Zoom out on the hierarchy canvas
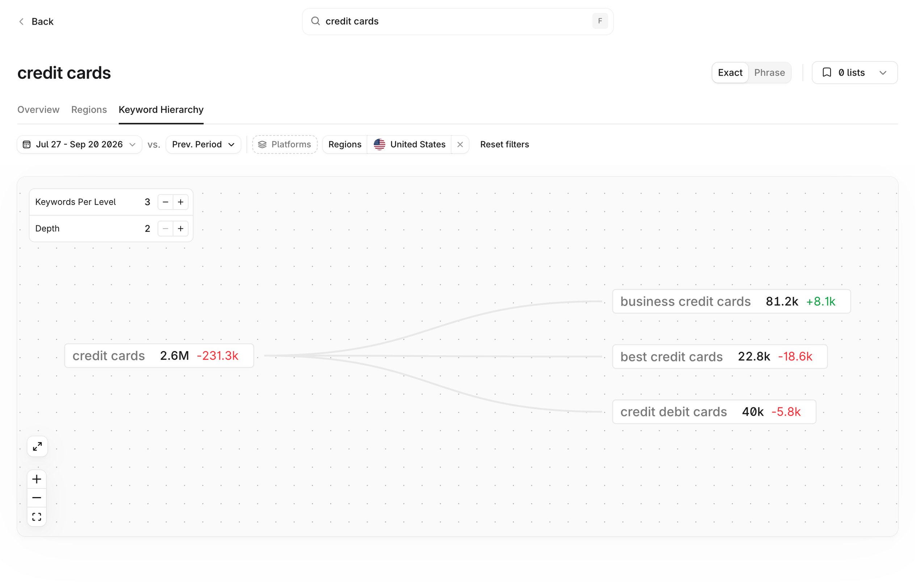The height and width of the screenshot is (588, 916). tap(37, 498)
